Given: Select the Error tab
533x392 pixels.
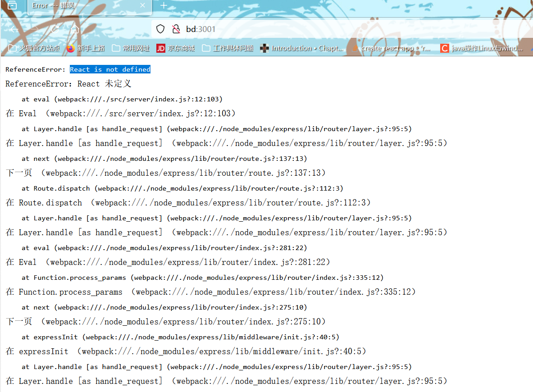Looking at the screenshot, I should pos(81,5).
